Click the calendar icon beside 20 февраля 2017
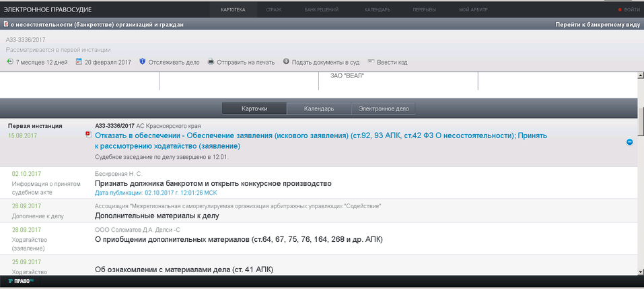Screen dimensions: 644x289 point(79,62)
